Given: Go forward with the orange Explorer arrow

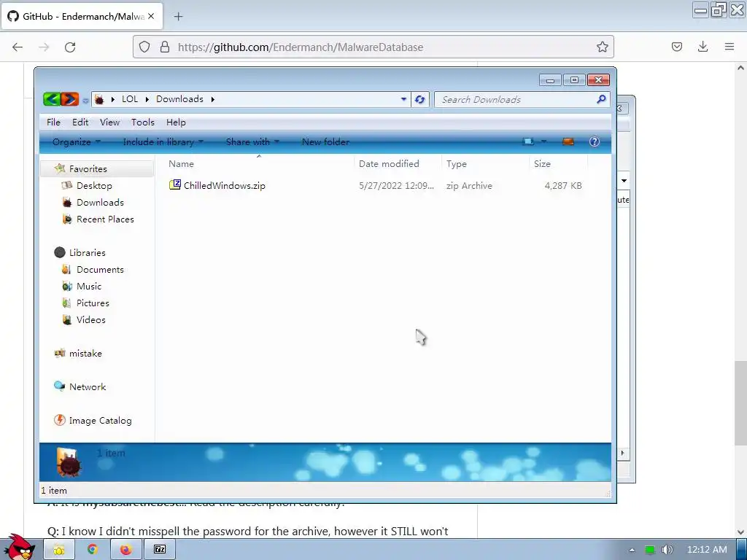Looking at the screenshot, I should 70,99.
